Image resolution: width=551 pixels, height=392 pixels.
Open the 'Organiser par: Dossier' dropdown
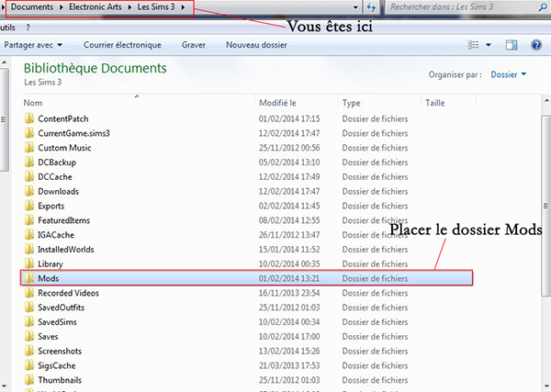click(508, 75)
